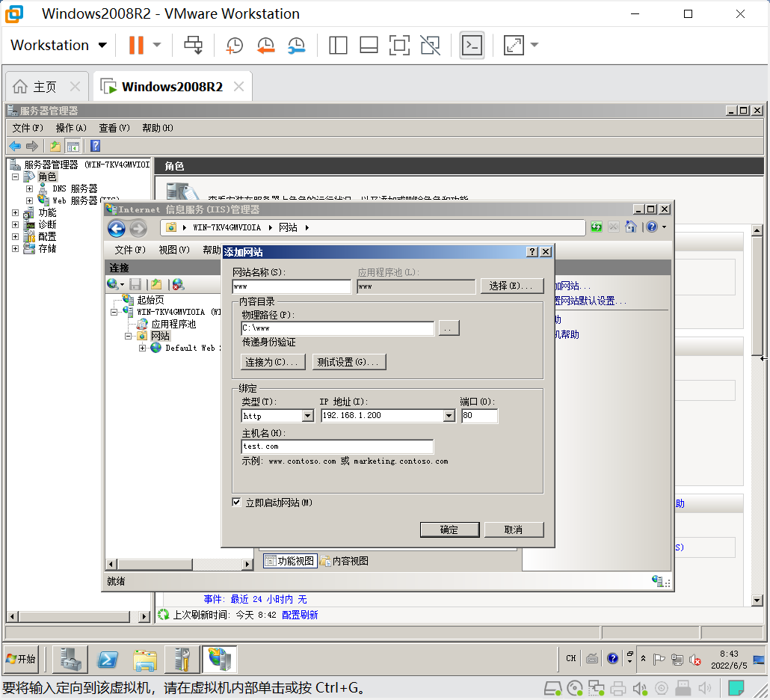Click the 测试设置(G)... button
770x700 pixels.
(349, 362)
